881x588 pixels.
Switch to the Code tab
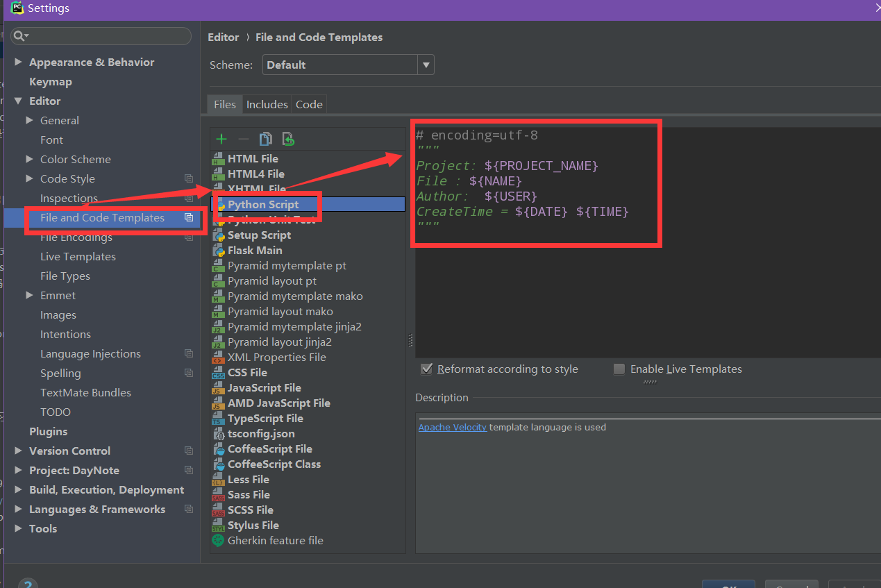tap(309, 104)
